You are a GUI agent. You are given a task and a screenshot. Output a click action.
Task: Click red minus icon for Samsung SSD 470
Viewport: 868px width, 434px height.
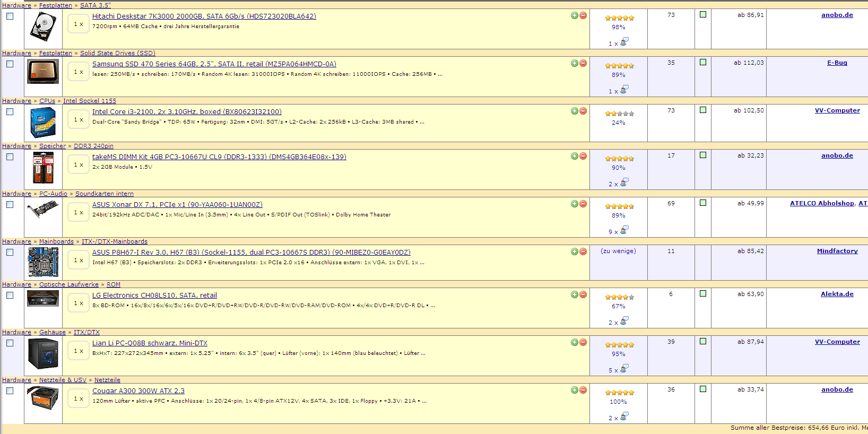pos(583,63)
